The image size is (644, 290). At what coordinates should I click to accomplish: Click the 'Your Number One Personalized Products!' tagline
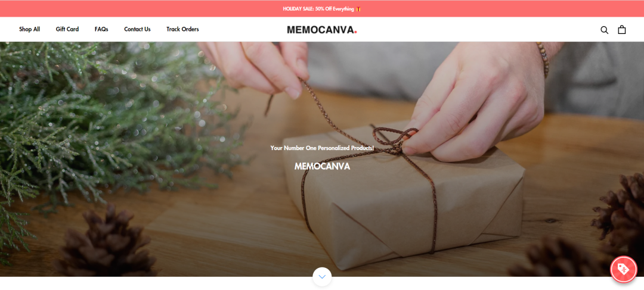click(x=322, y=148)
